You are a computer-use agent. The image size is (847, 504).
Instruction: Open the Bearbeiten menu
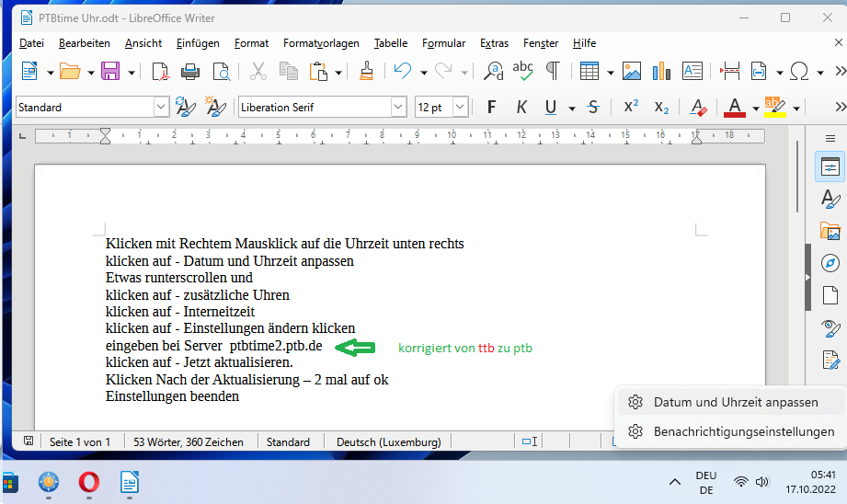tap(85, 43)
